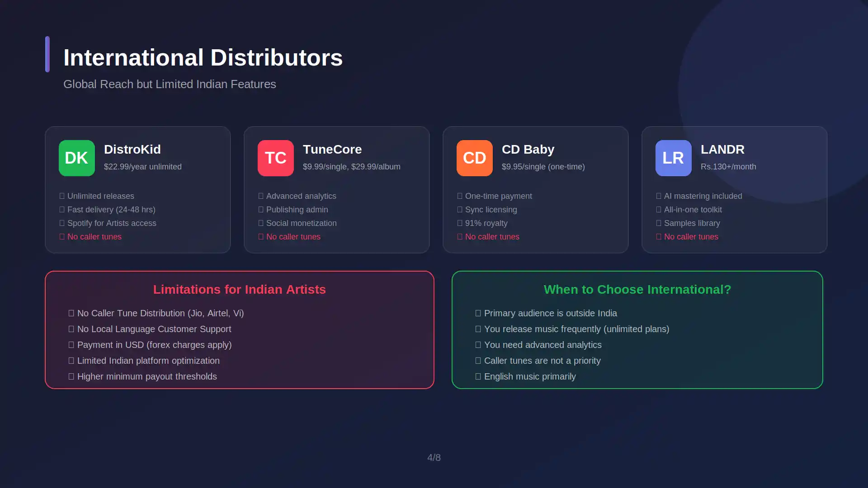
Task: Click the LANDR card title
Action: pos(722,150)
